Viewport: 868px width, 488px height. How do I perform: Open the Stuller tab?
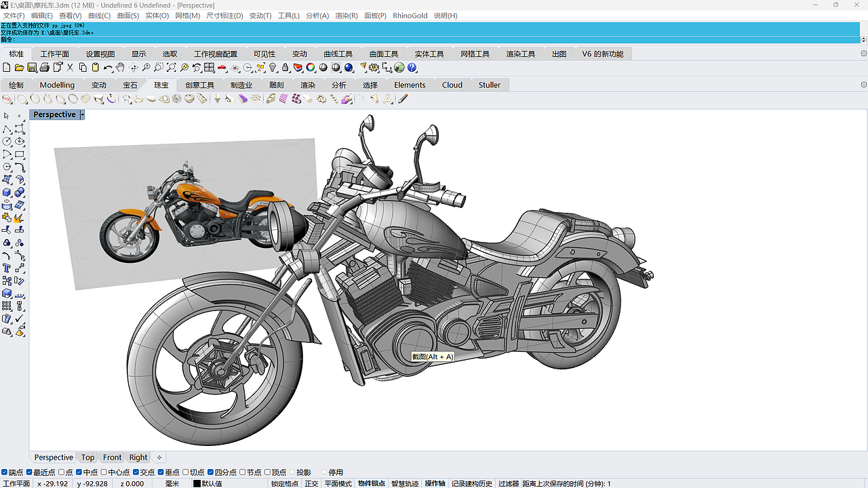[x=490, y=85]
